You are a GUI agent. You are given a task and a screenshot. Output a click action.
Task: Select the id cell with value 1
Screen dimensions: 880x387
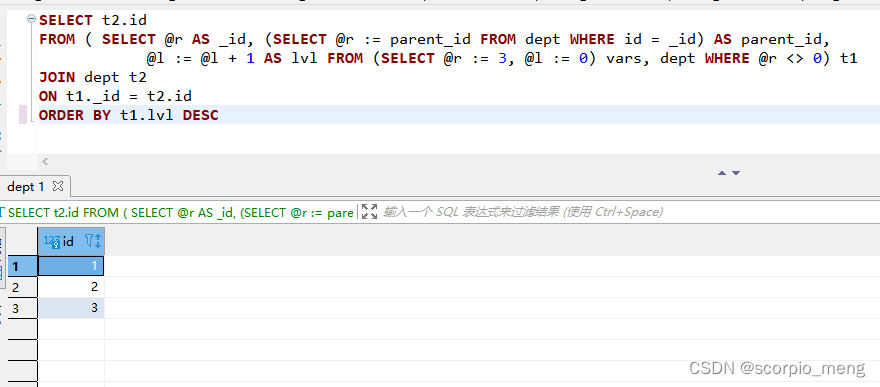71,266
